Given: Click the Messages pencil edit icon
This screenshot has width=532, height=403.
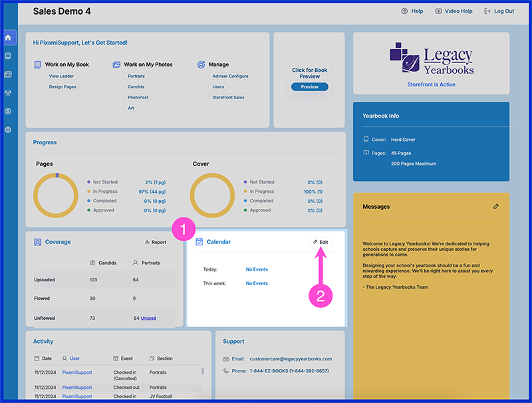Looking at the screenshot, I should (x=496, y=206).
